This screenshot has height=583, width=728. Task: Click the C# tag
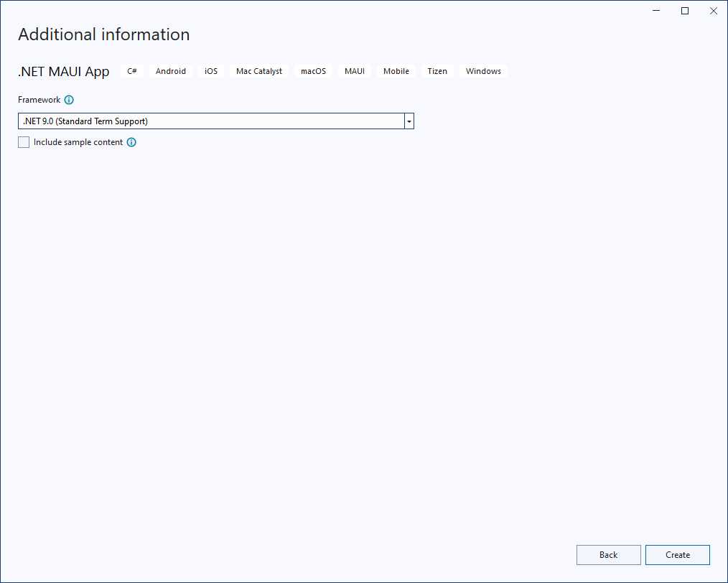pyautogui.click(x=132, y=71)
